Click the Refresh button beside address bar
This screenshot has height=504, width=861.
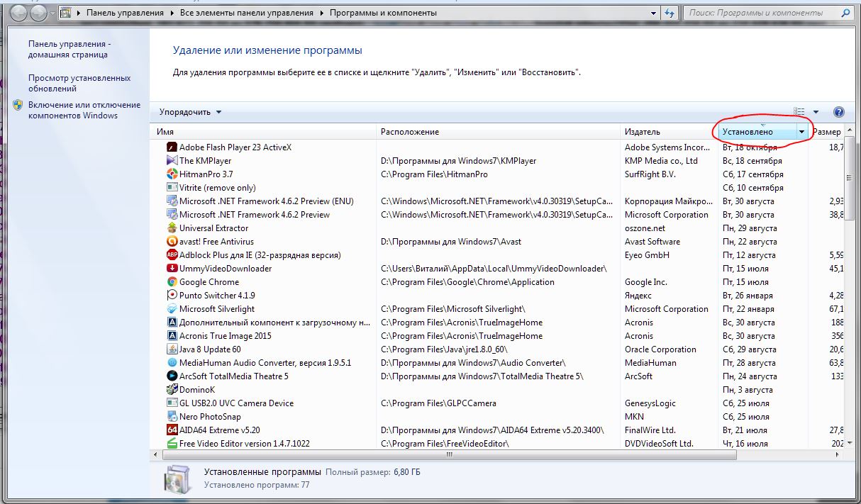tap(670, 13)
